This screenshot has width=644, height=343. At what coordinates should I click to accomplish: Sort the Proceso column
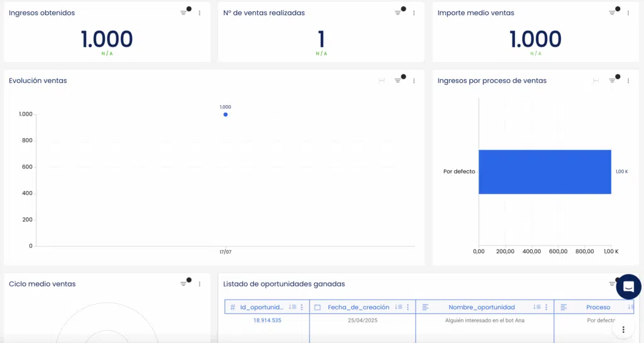point(631,307)
